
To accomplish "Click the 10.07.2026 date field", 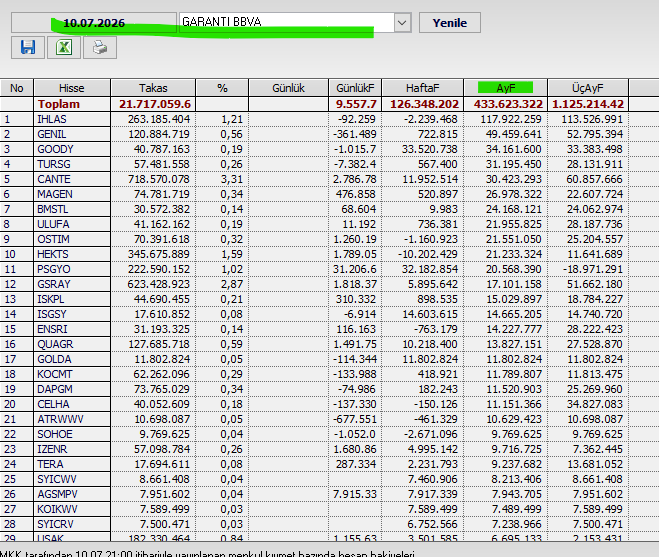I will click(x=94, y=23).
